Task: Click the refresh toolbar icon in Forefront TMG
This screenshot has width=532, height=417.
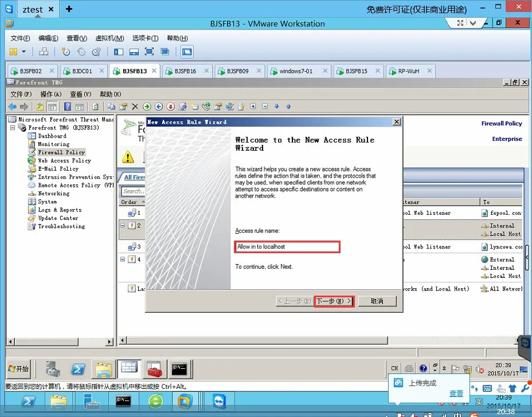Action: coord(95,107)
